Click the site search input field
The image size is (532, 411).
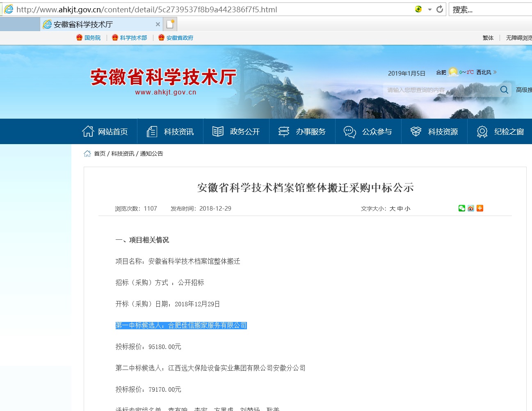click(441, 90)
